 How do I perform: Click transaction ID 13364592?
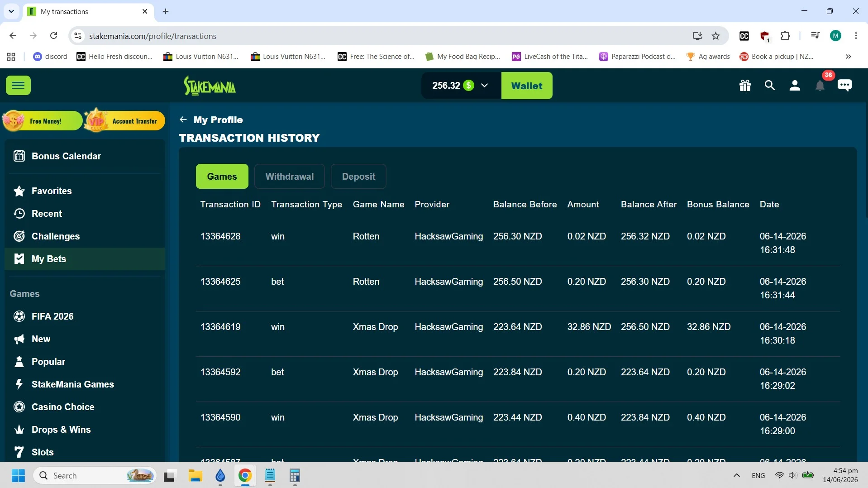coord(220,372)
